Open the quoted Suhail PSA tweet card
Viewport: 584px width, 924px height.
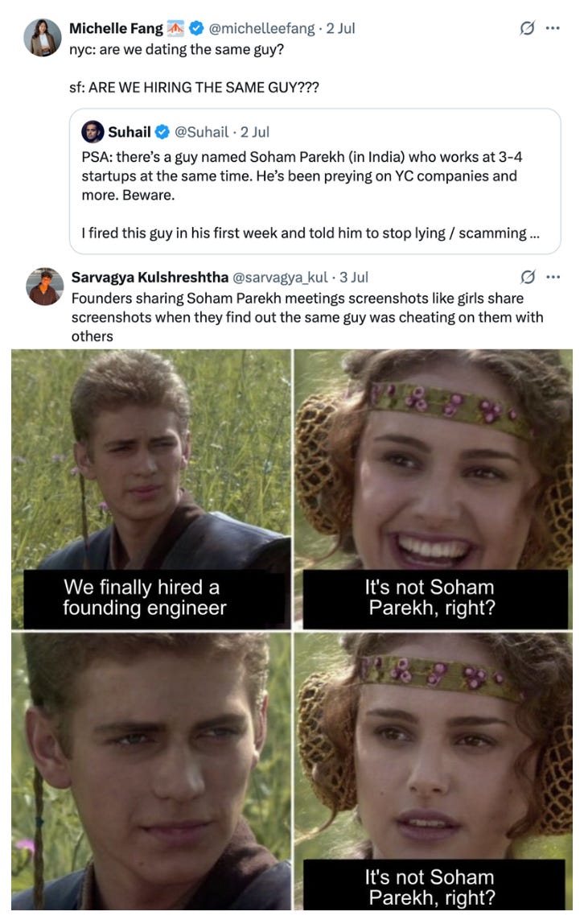point(315,181)
